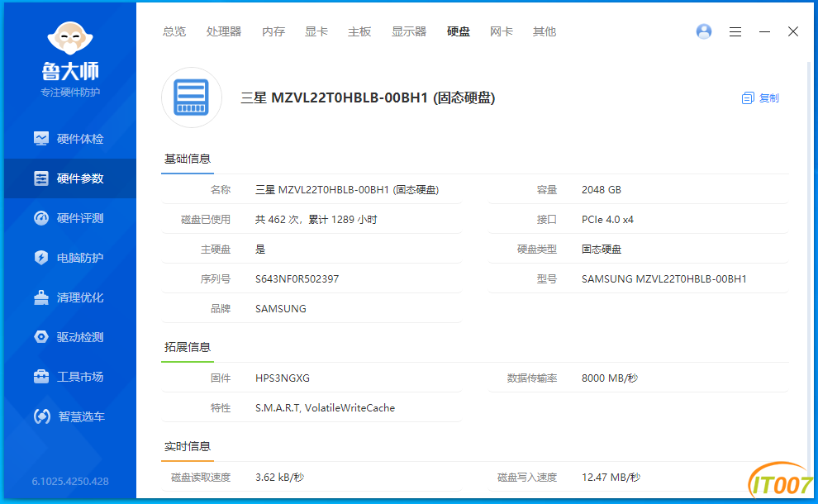Click the capacity value 2048 GB
This screenshot has width=818, height=504.
coord(602,190)
